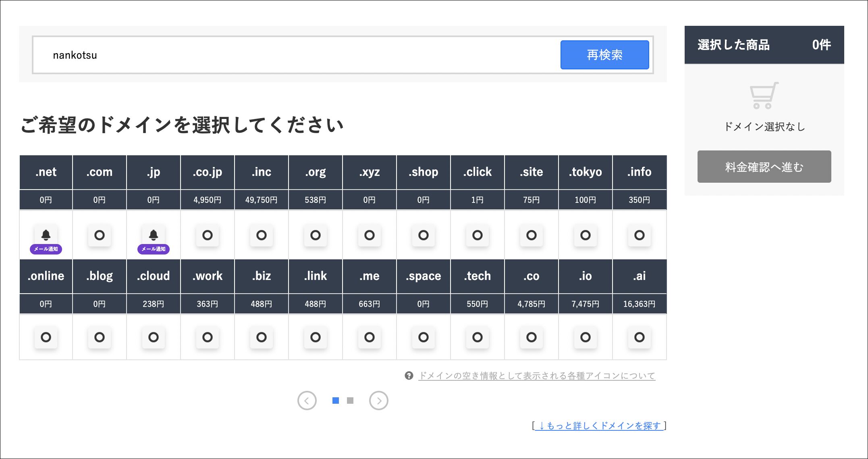Click the shopping cart icon

[764, 96]
